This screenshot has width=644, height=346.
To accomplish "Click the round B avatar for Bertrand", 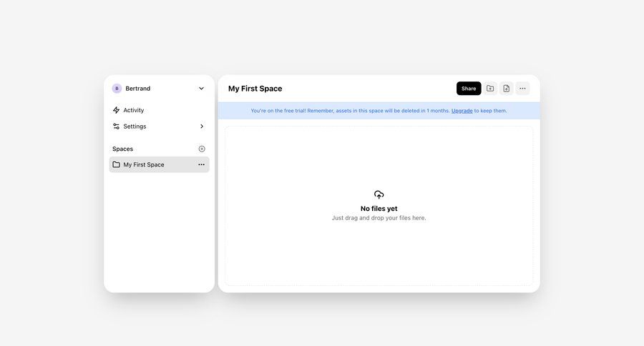I will (x=117, y=89).
